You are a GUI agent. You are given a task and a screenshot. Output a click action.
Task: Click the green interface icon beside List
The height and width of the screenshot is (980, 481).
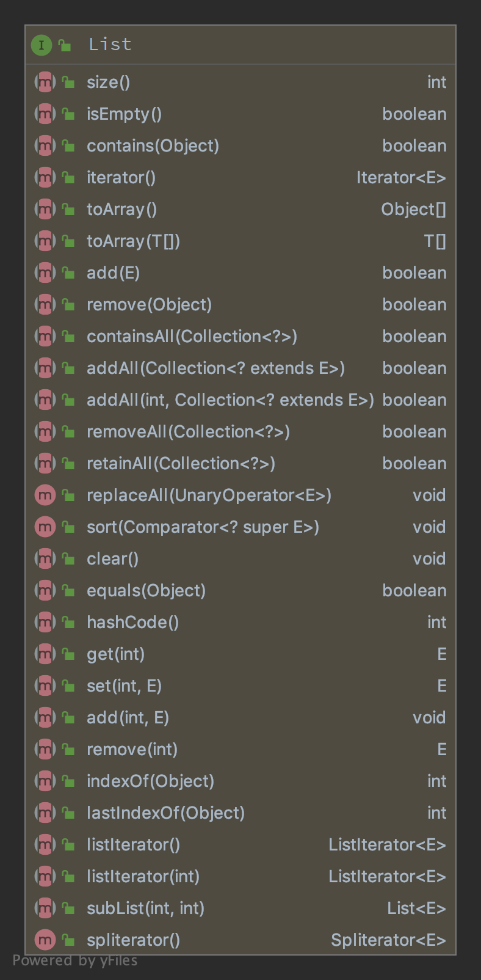[41, 45]
